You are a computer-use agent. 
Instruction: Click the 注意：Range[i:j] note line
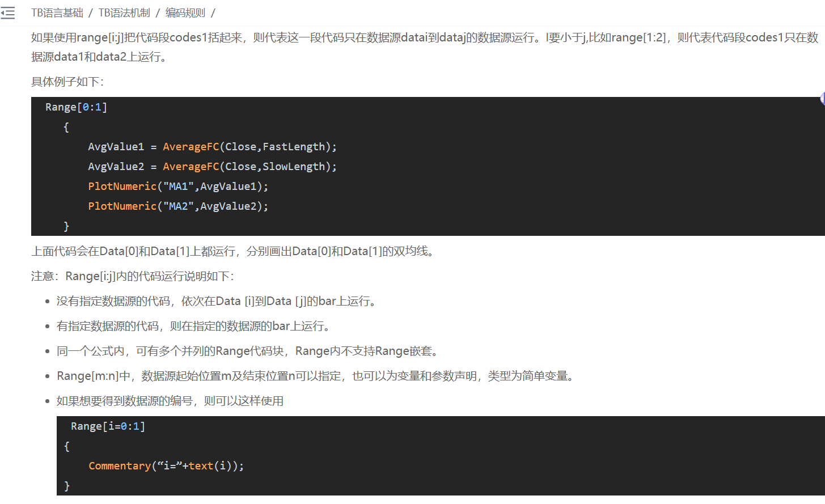[x=133, y=276]
